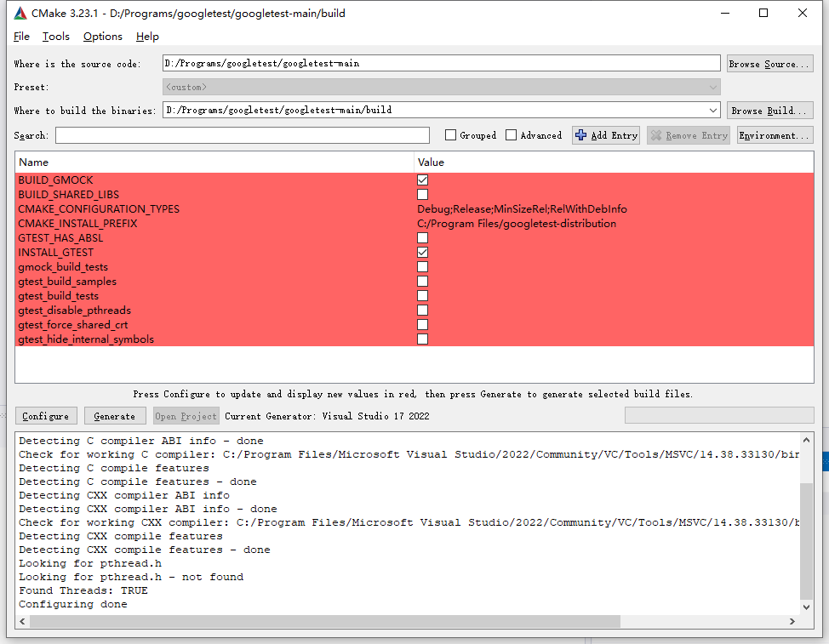This screenshot has width=829, height=644.
Task: Select the CMAKE_CONFIGURATION_TYPES row name
Action: [99, 209]
